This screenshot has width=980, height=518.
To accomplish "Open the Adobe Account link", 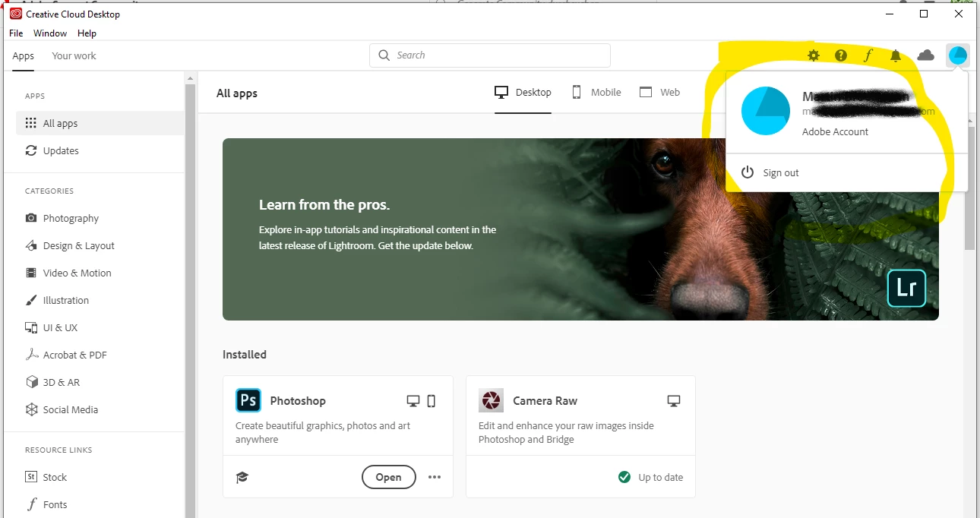I will [x=835, y=131].
